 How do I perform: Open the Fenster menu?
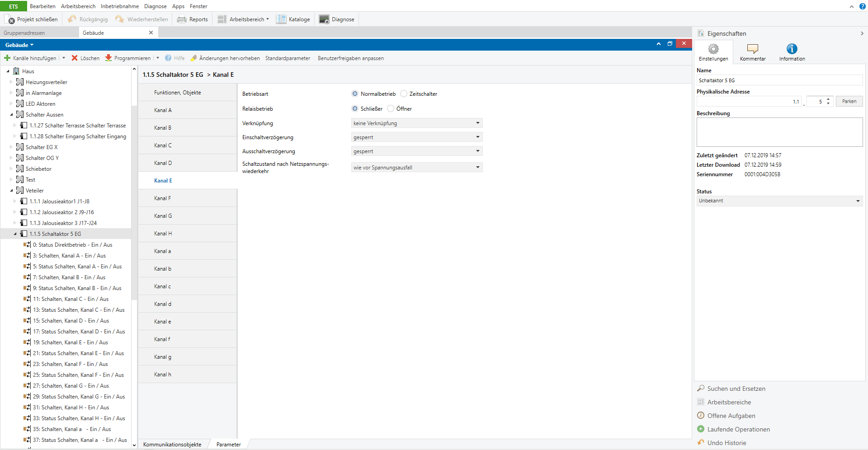[198, 6]
